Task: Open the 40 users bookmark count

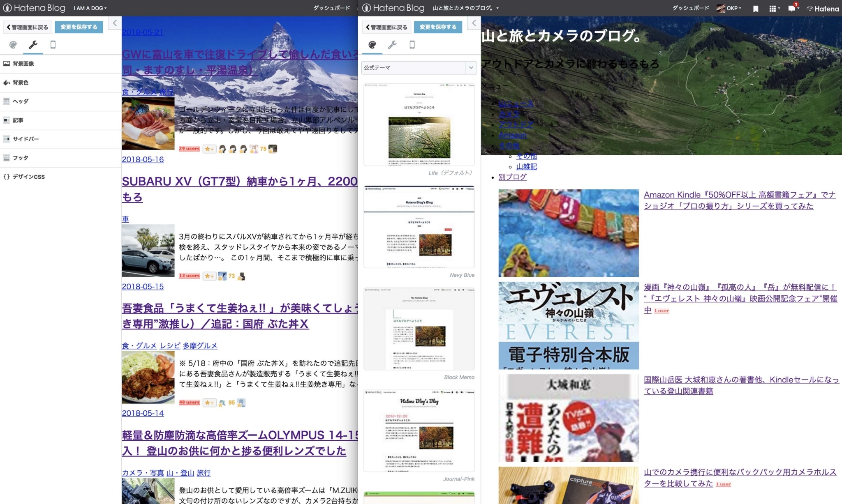Action: (x=189, y=402)
